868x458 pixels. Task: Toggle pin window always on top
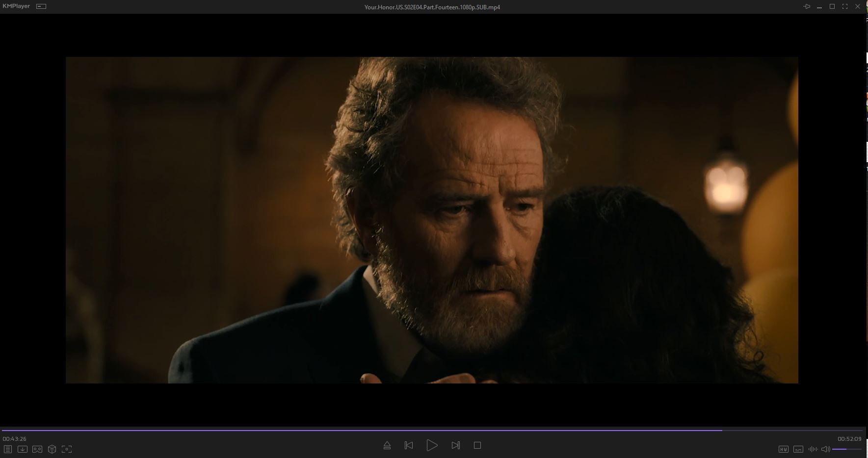(806, 6)
